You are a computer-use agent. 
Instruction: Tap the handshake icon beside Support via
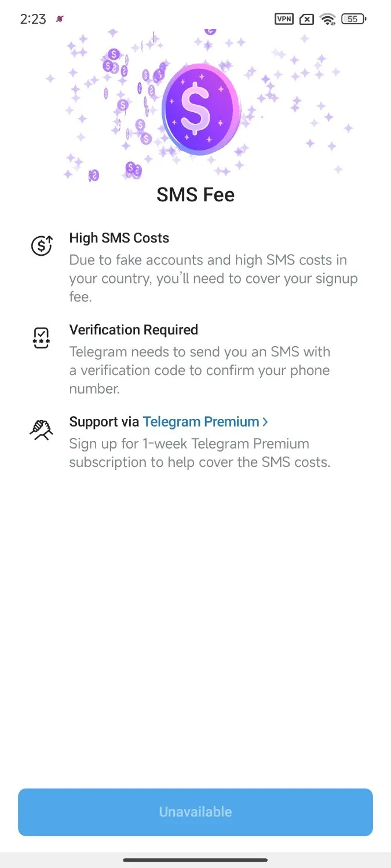42,429
